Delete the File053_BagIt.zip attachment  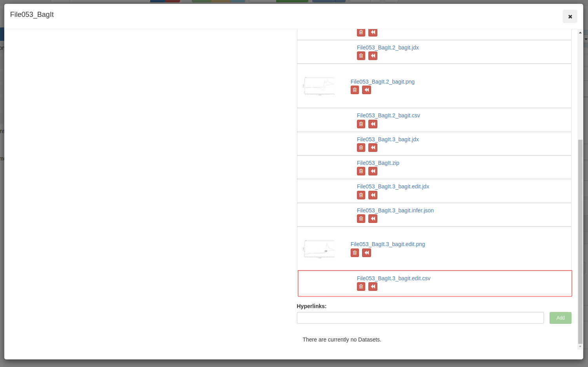click(x=361, y=171)
